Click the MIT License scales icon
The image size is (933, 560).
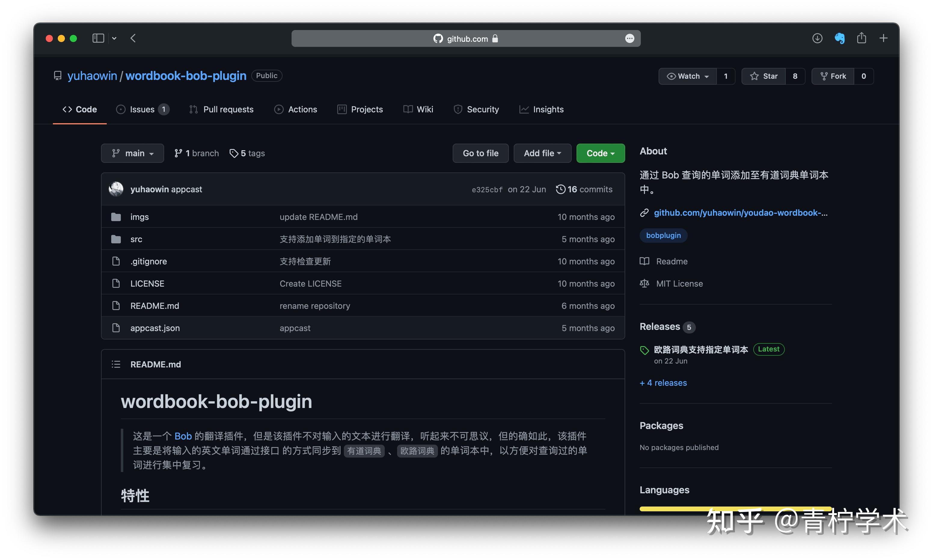[x=644, y=283]
